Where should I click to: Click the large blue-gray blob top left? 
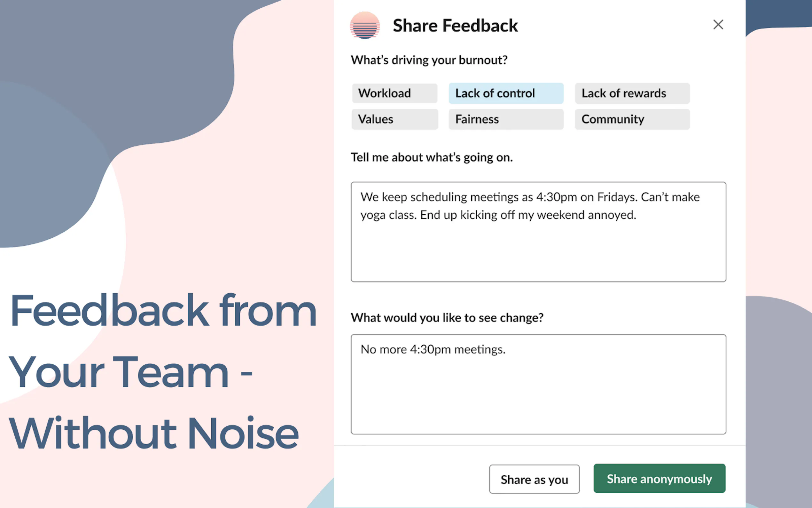(118, 67)
